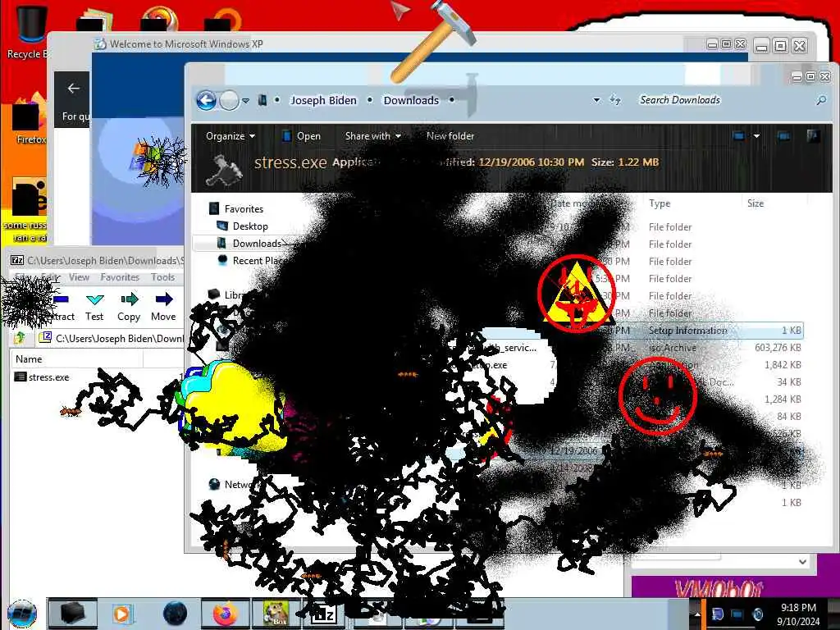Click the media player taskbar icon

point(121,614)
